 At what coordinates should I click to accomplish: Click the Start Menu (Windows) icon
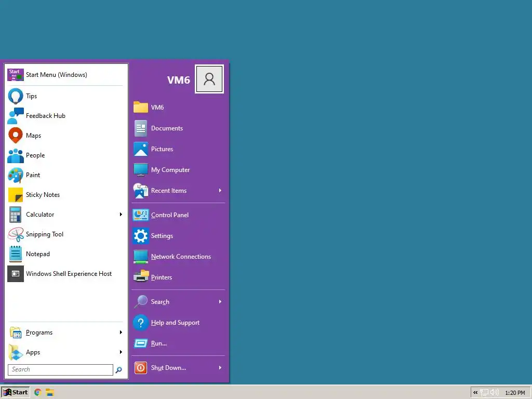[16, 75]
